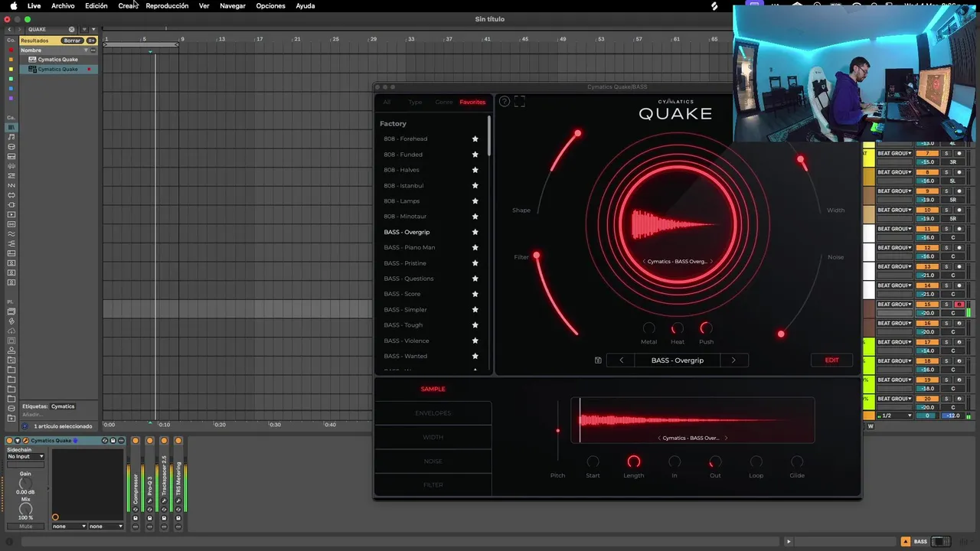Open the Sidechain No Input dropdown
The image size is (980, 551).
point(25,456)
